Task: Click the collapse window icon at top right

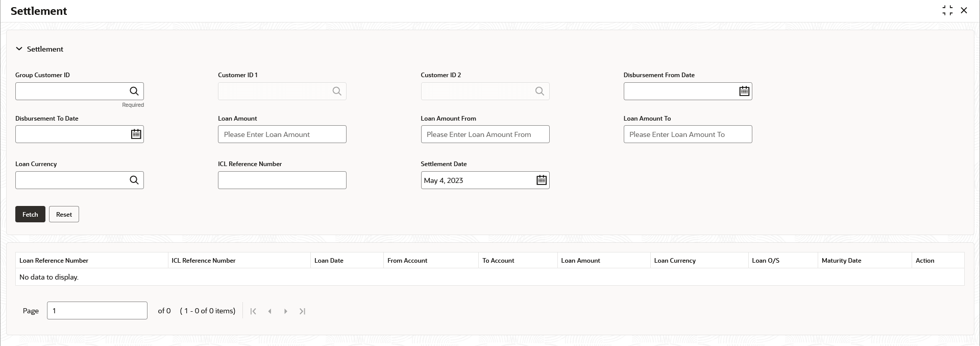Action: tap(947, 11)
